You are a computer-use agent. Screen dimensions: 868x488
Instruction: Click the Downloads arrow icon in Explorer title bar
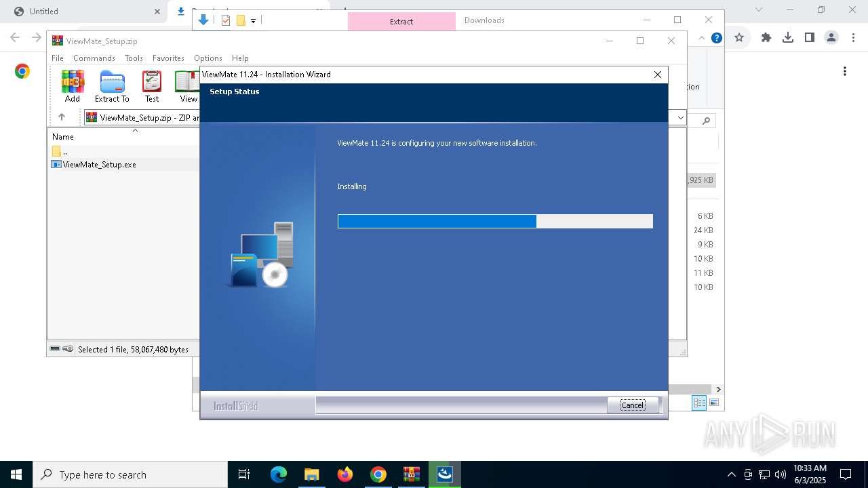203,20
